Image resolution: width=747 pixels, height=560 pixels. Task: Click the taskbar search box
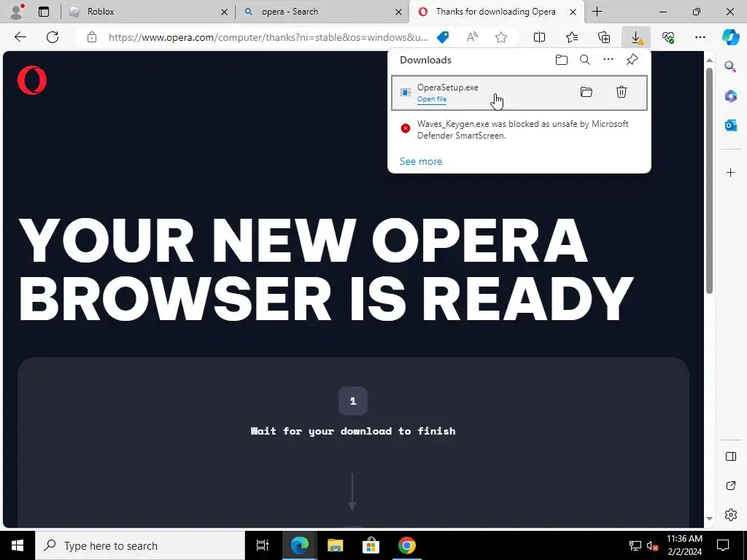click(x=140, y=545)
